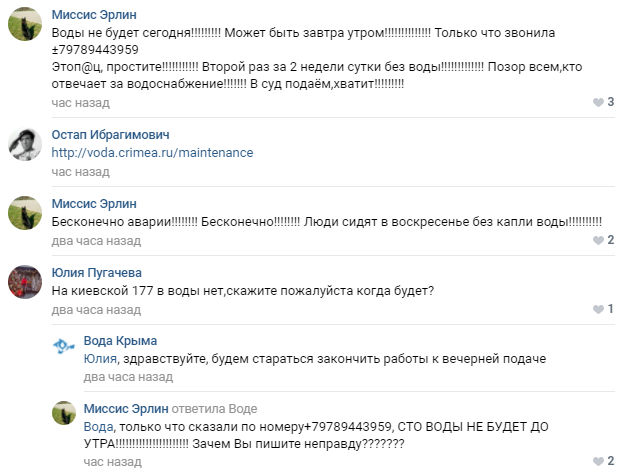
Task: Open Остап Ибрагимович's avatar photo
Action: pyautogui.click(x=25, y=144)
